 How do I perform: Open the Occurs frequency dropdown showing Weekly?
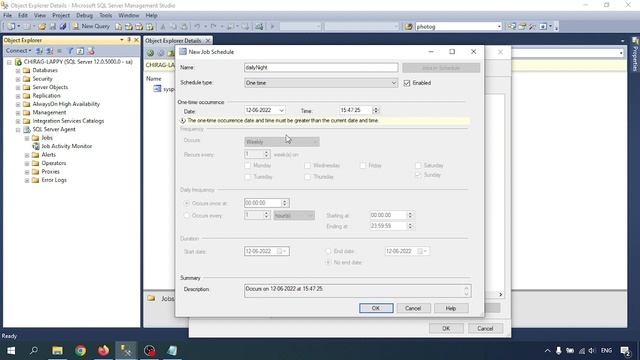282,142
